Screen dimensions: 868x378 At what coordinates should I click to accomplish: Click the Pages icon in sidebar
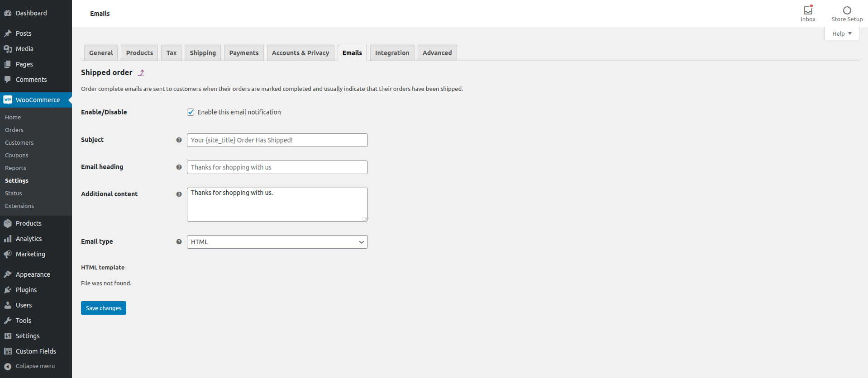(8, 64)
